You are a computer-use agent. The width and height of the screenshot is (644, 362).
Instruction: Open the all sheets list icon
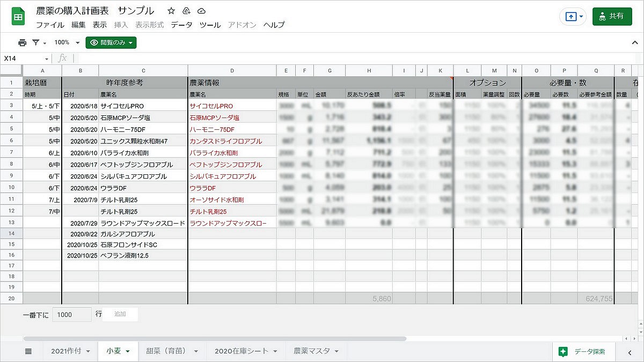tap(28, 351)
